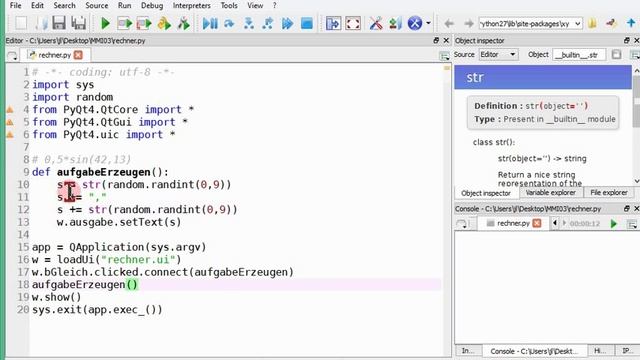Open the Edit menu
Screen dimensions: 640x360
(x=37, y=6)
